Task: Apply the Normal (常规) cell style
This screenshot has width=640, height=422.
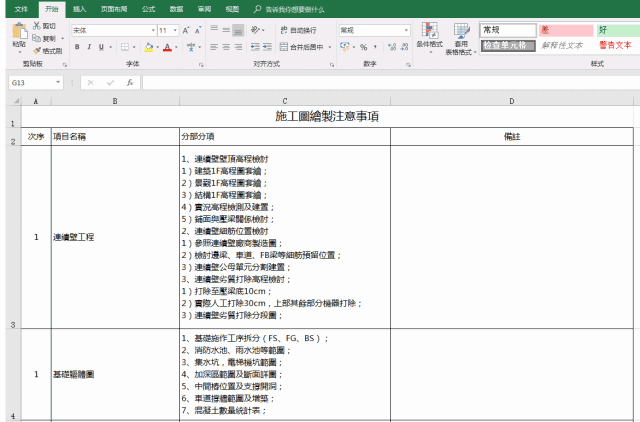Action: [507, 30]
